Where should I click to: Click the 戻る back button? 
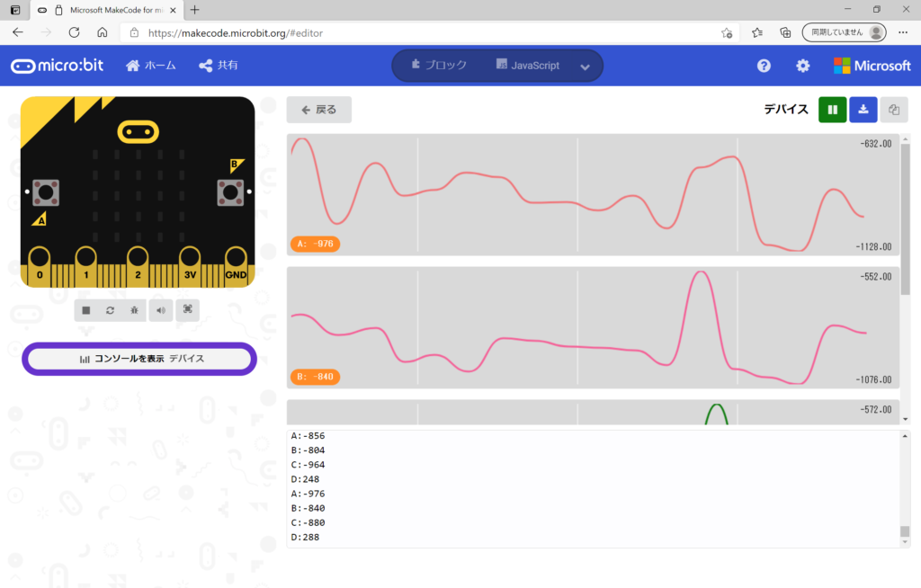click(319, 110)
